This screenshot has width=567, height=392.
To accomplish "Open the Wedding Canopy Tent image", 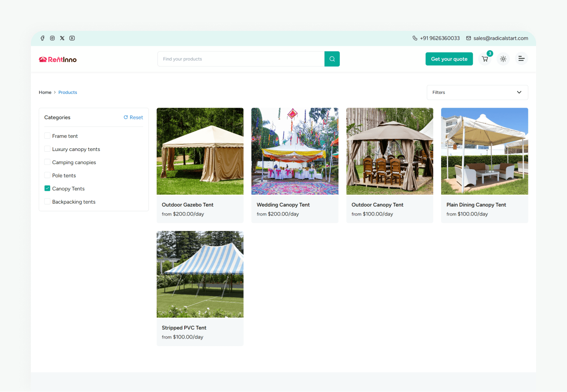I will (295, 151).
